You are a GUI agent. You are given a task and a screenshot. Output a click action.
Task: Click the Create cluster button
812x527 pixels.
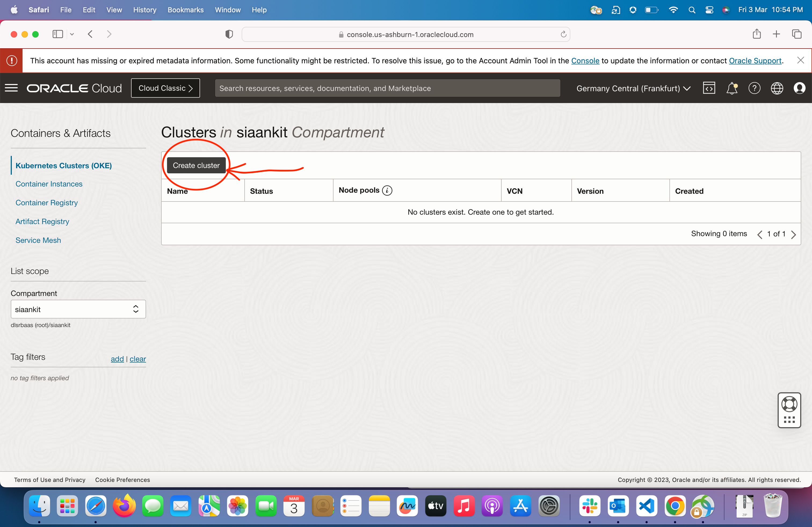pyautogui.click(x=196, y=165)
